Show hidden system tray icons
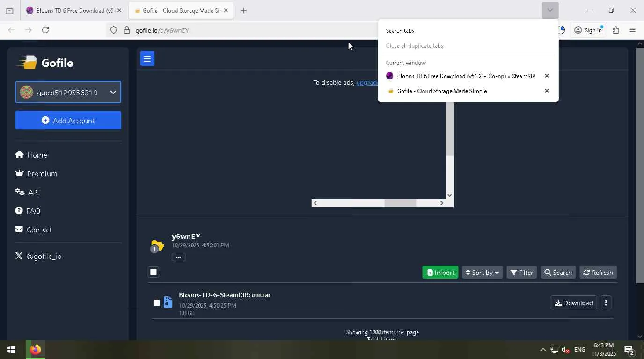This screenshot has height=359, width=644. tap(543, 350)
